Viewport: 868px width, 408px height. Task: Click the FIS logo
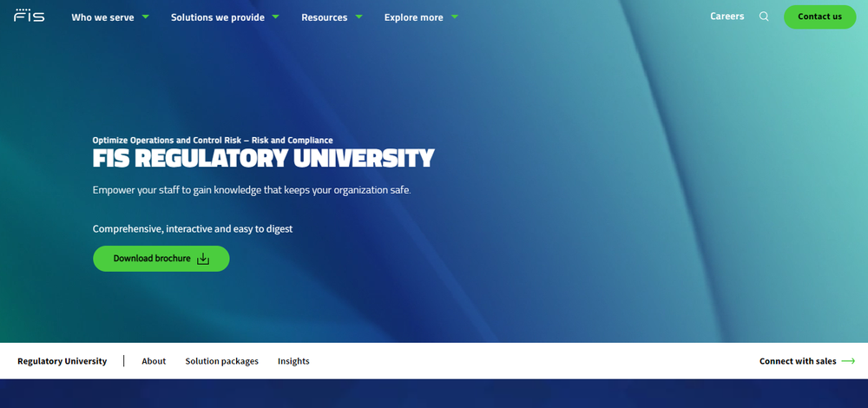coord(30,16)
